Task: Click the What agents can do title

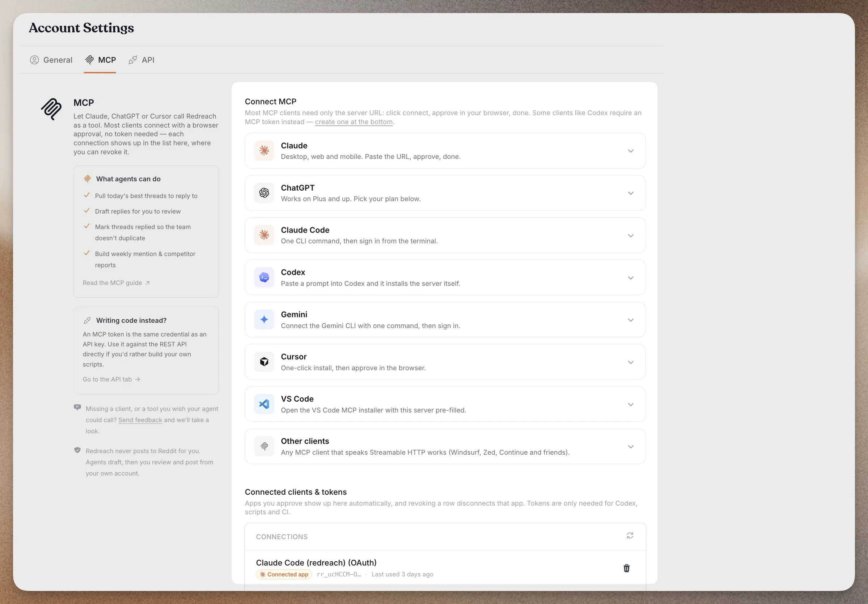Action: point(128,179)
